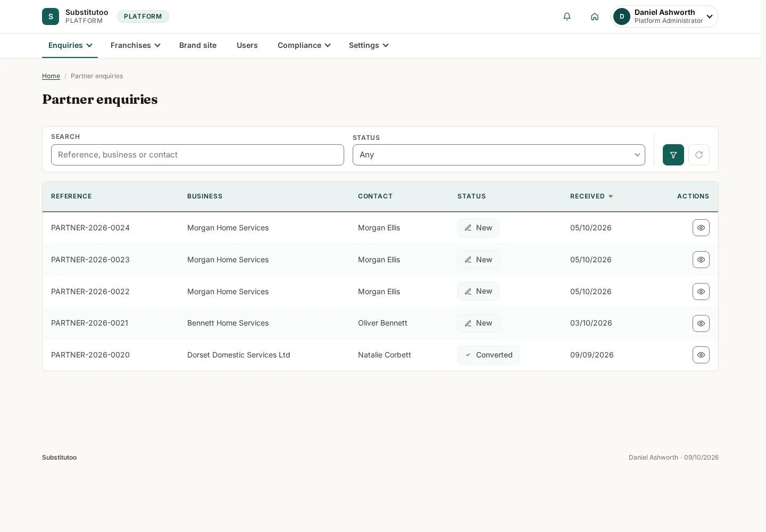Click the search enquiries input field
766x532 pixels.
(197, 155)
